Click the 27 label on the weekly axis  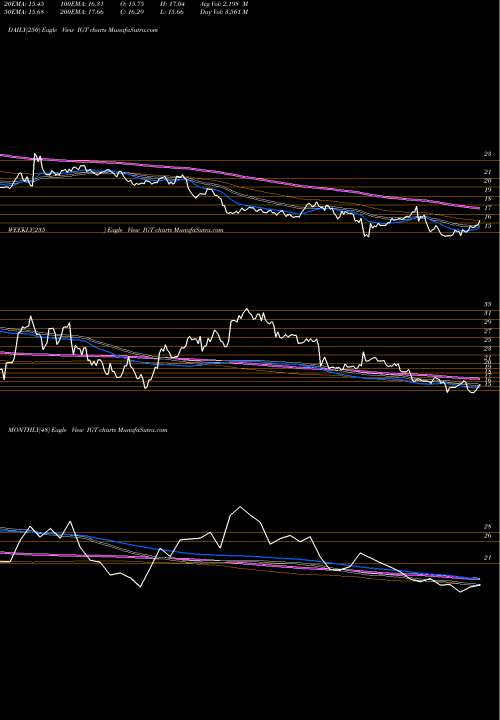pos(487,331)
